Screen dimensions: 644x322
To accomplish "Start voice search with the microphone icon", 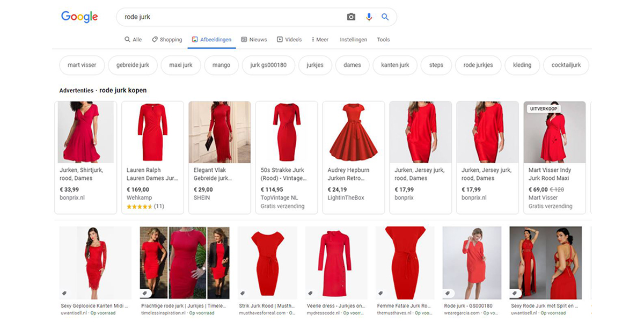I will (368, 17).
